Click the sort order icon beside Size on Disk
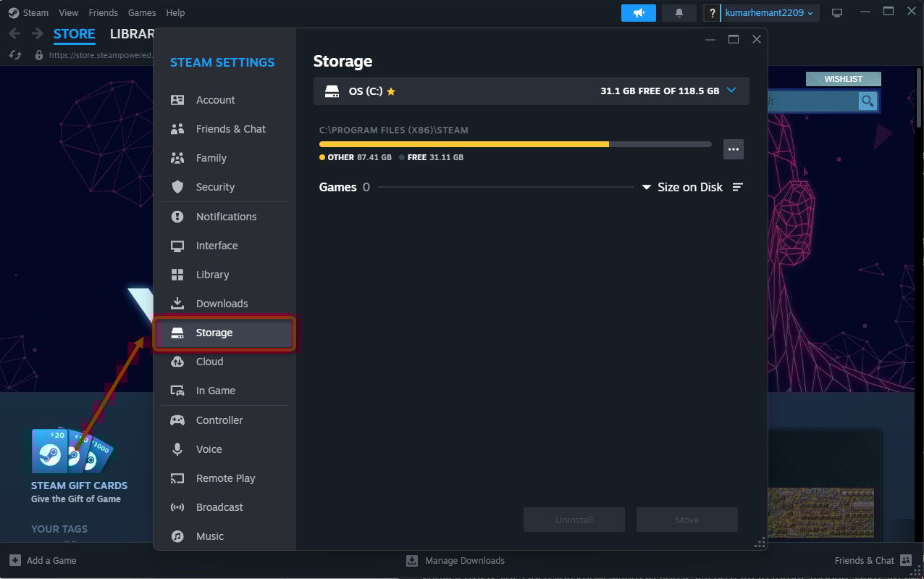924x579 pixels. [x=737, y=187]
